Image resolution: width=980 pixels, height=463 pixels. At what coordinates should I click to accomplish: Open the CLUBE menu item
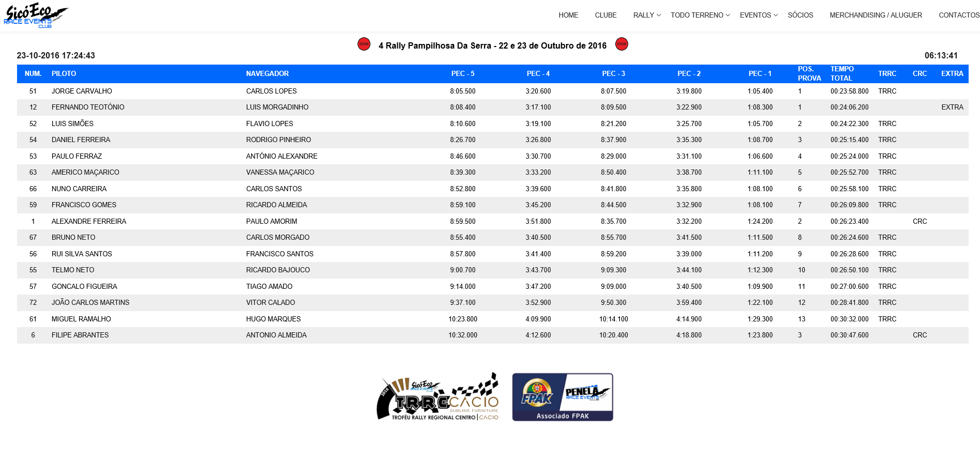coord(605,16)
